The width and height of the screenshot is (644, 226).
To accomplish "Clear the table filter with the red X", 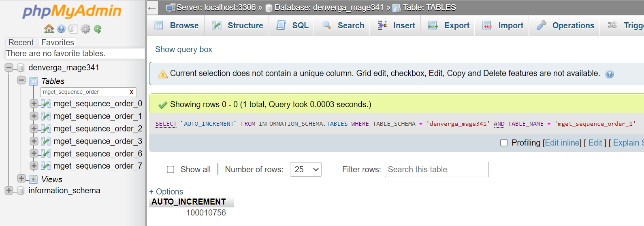I will click(131, 92).
